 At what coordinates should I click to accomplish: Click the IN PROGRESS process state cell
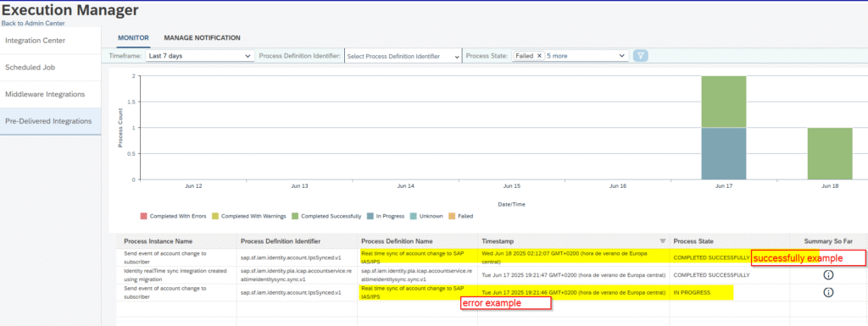tap(730, 292)
